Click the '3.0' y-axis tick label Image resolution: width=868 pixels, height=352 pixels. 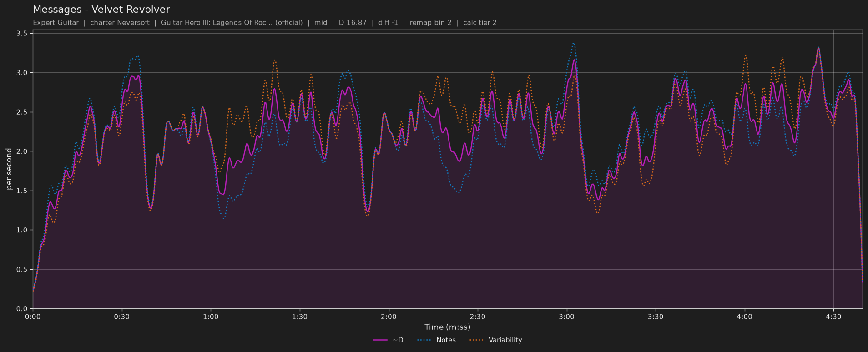pyautogui.click(x=22, y=73)
